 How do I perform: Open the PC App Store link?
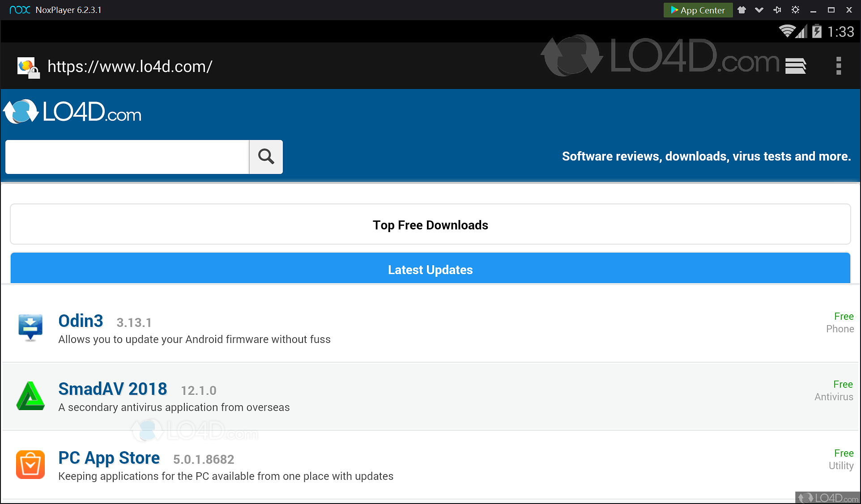click(x=109, y=458)
